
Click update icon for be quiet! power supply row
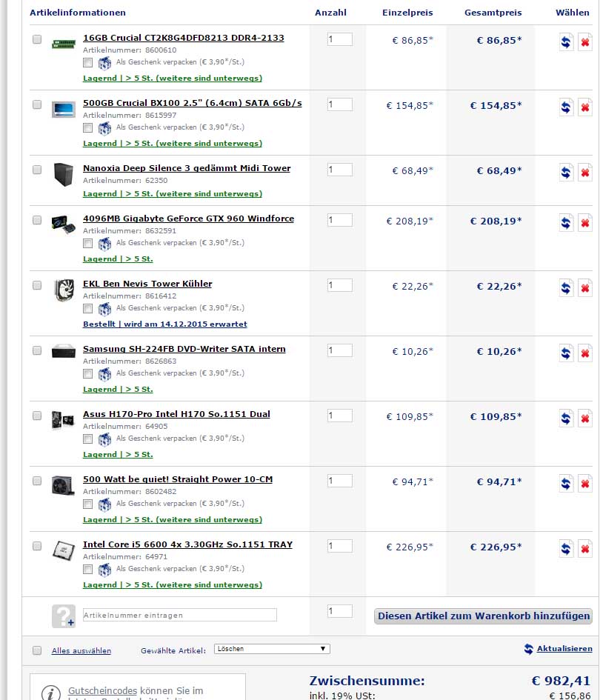[566, 484]
